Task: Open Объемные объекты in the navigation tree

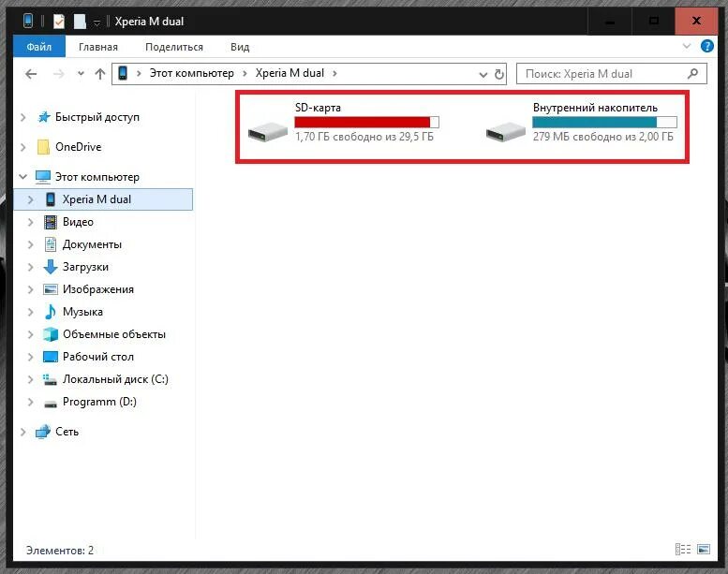Action: [x=113, y=334]
